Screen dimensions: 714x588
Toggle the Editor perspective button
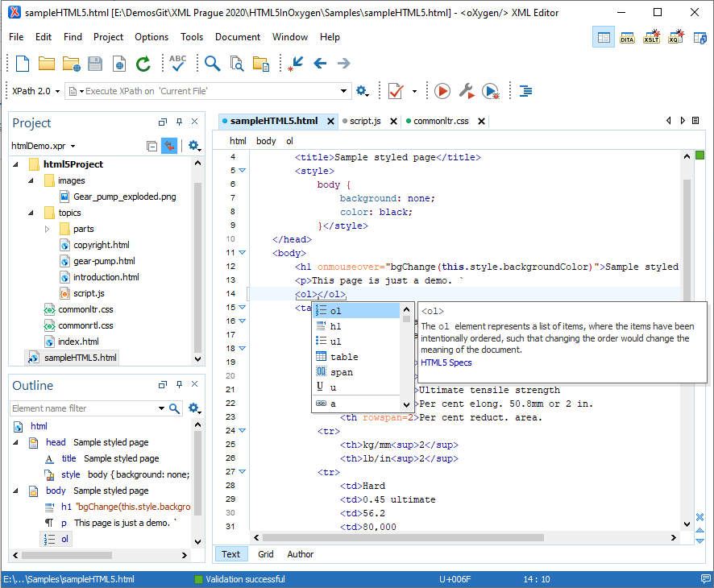coord(604,37)
